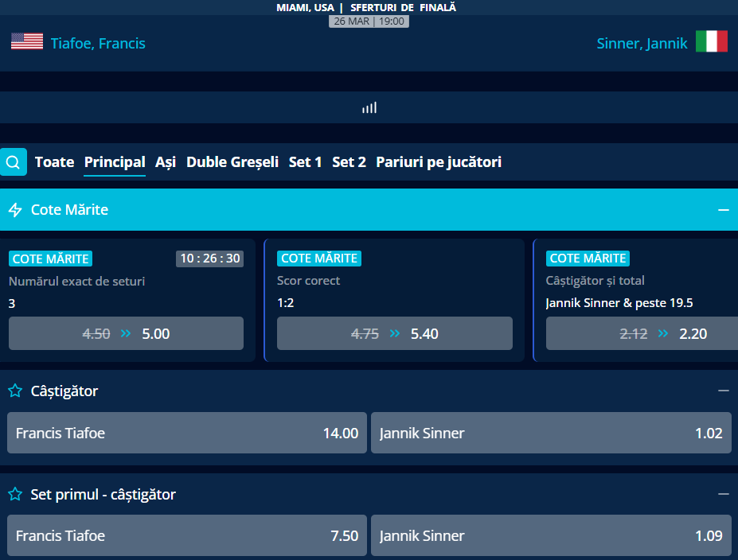Collapse the Cote Mărite section
The width and height of the screenshot is (738, 560).
(723, 210)
